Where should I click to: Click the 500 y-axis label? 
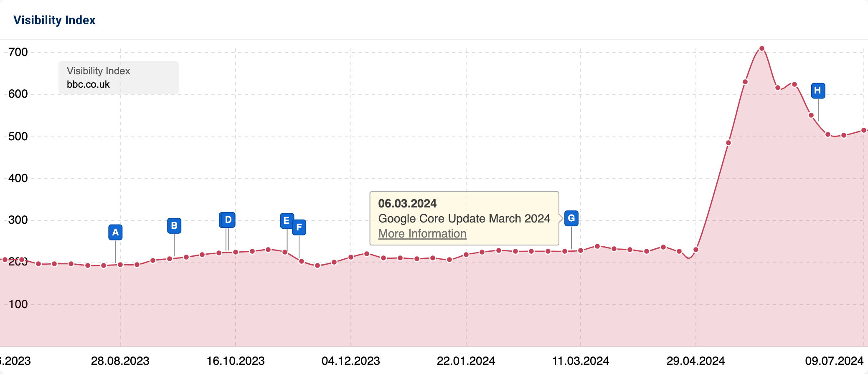[18, 136]
